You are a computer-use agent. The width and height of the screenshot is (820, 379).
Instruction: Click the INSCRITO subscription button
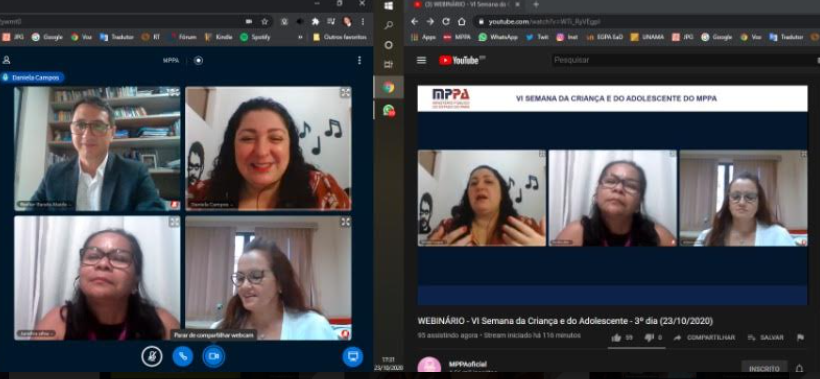764,367
